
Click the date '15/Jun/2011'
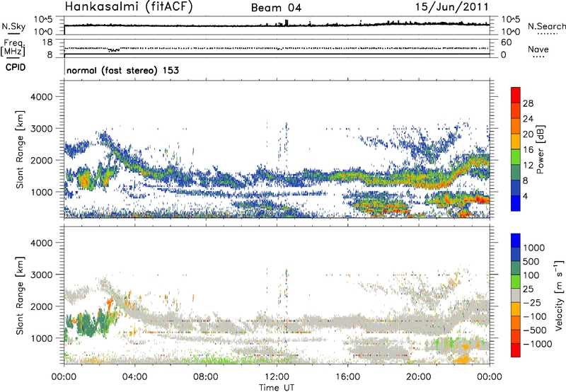pyautogui.click(x=452, y=7)
